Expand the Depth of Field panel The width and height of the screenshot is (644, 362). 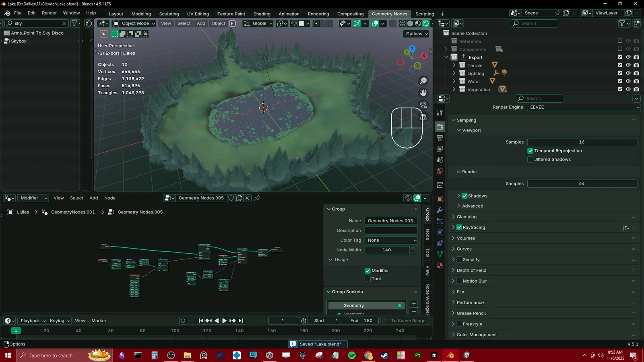point(471,271)
